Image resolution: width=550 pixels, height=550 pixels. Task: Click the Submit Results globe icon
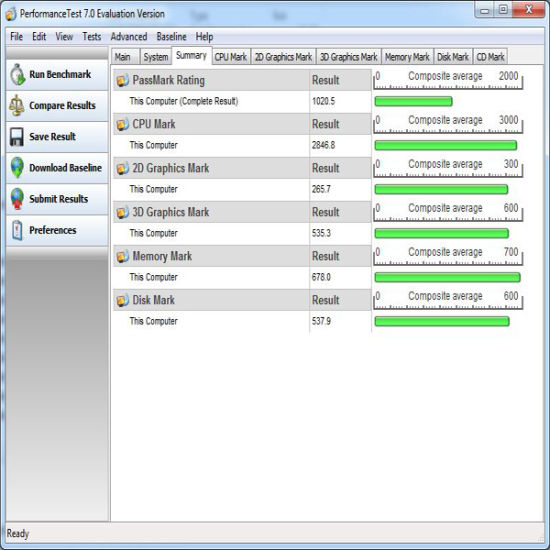pos(17,199)
